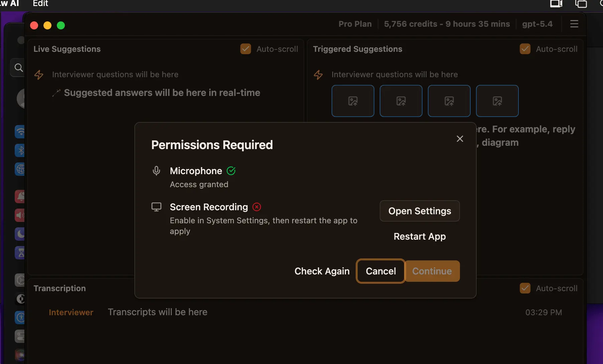The image size is (603, 364).
Task: Open Focus moon icon in System Settings sidebar
Action: point(20,234)
